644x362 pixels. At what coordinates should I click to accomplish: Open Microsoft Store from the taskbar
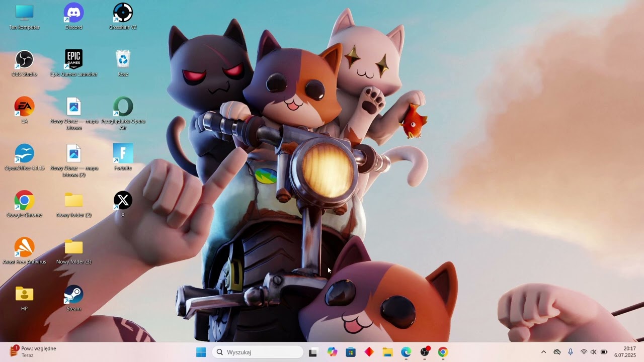tap(351, 352)
